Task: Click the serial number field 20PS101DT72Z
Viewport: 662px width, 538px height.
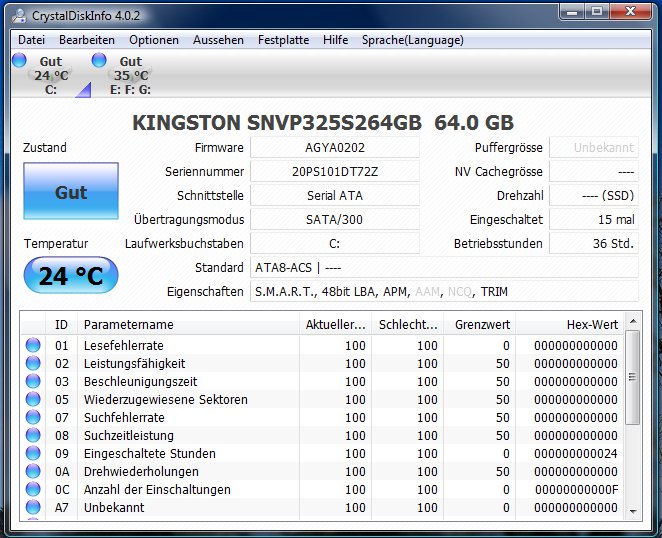Action: point(335,172)
